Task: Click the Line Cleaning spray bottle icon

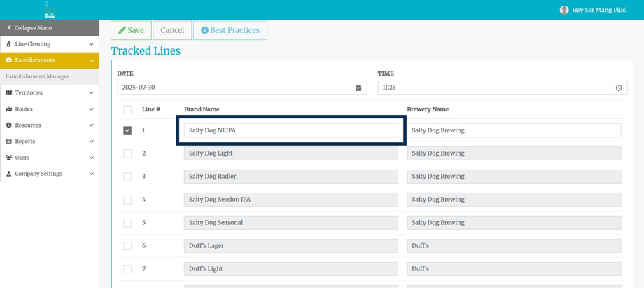Action: pyautogui.click(x=8, y=44)
